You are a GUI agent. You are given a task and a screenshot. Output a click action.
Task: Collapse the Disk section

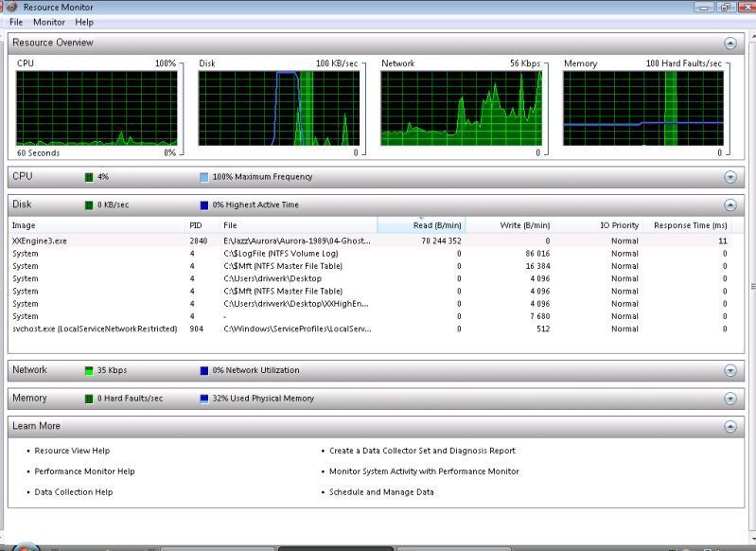tap(730, 205)
